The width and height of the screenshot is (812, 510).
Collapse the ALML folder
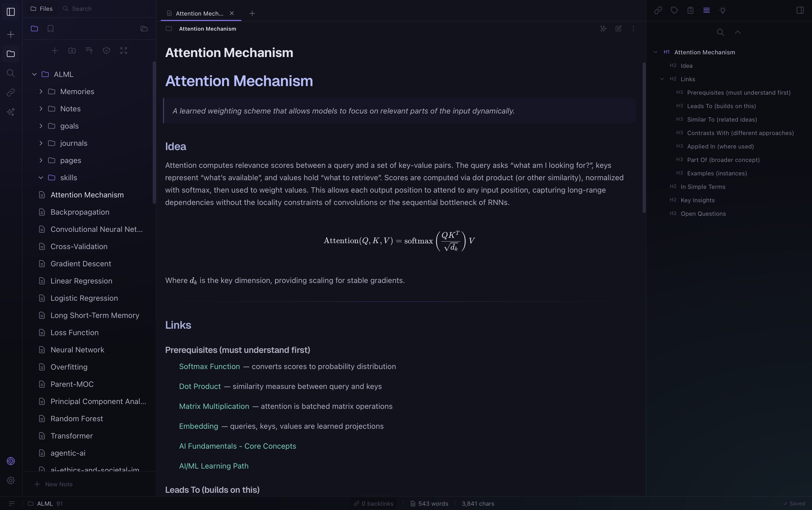(x=34, y=74)
